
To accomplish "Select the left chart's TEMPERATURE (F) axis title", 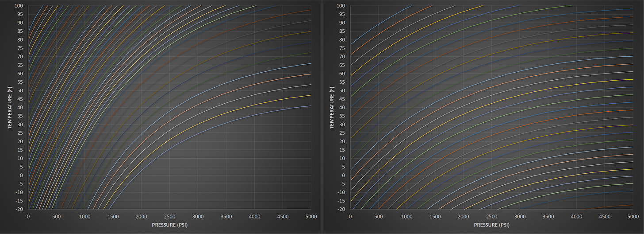I will tap(9, 107).
